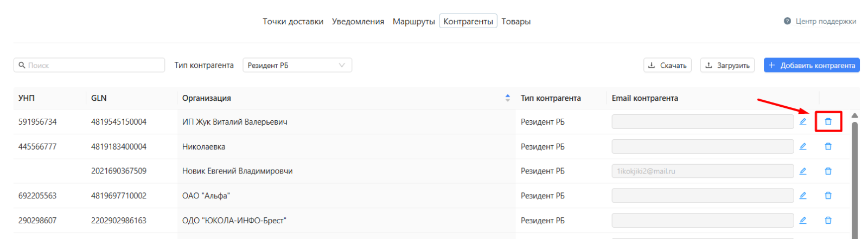This screenshot has height=239, width=868.
Task: Remove ОАО "Альфа" using the trash icon
Action: (x=828, y=196)
